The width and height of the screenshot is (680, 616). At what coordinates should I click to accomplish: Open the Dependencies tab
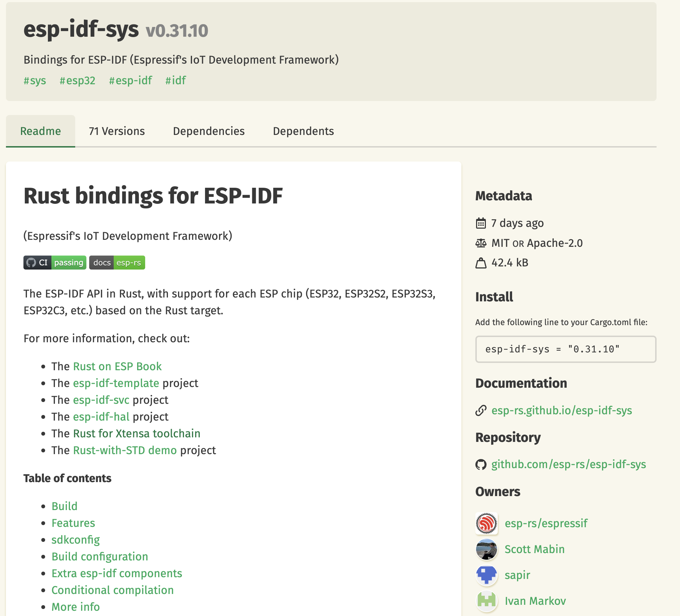(x=209, y=131)
